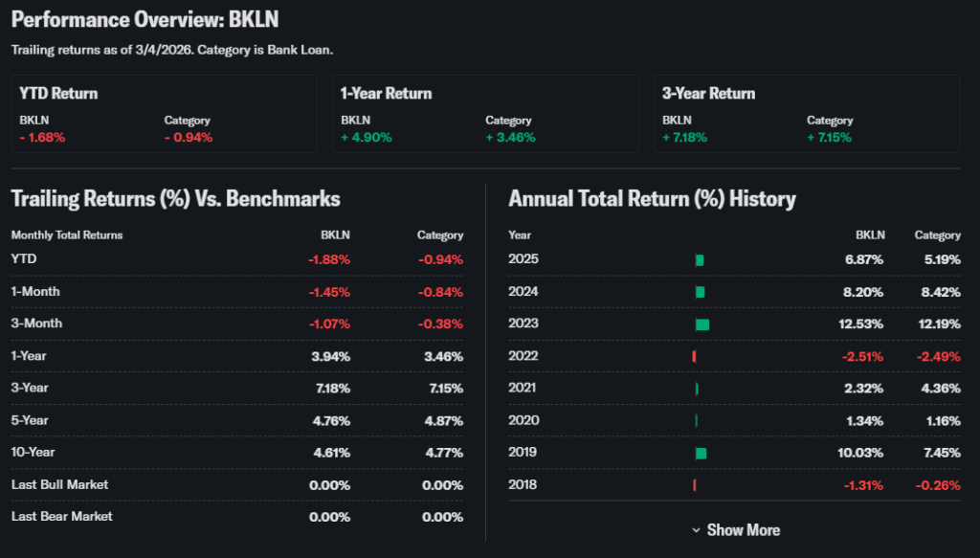The height and width of the screenshot is (558, 980).
Task: Click the red 2018 return bar
Action: click(694, 485)
